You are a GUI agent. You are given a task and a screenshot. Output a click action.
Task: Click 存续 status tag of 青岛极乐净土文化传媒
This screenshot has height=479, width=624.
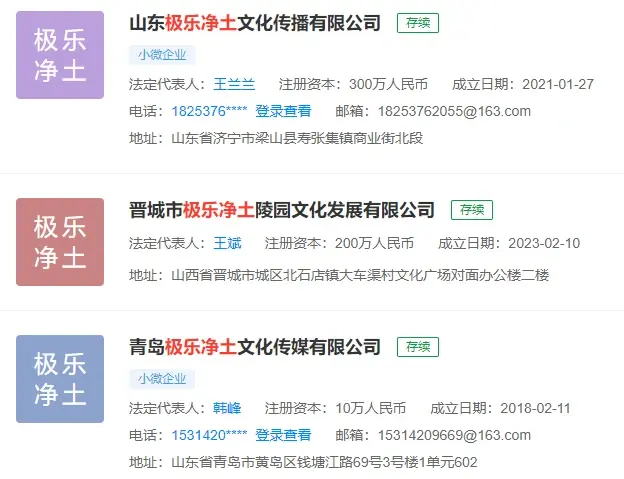[418, 347]
